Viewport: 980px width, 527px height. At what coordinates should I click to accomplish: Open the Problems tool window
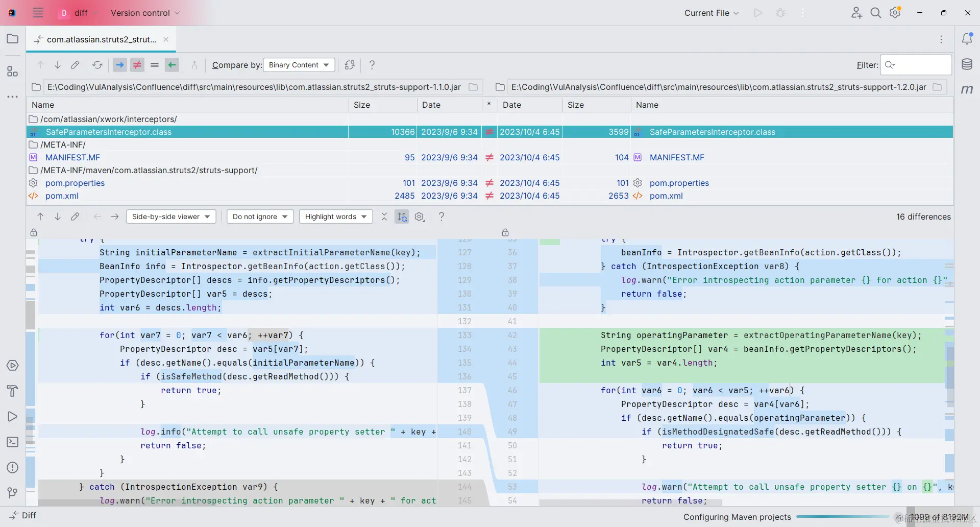13,468
